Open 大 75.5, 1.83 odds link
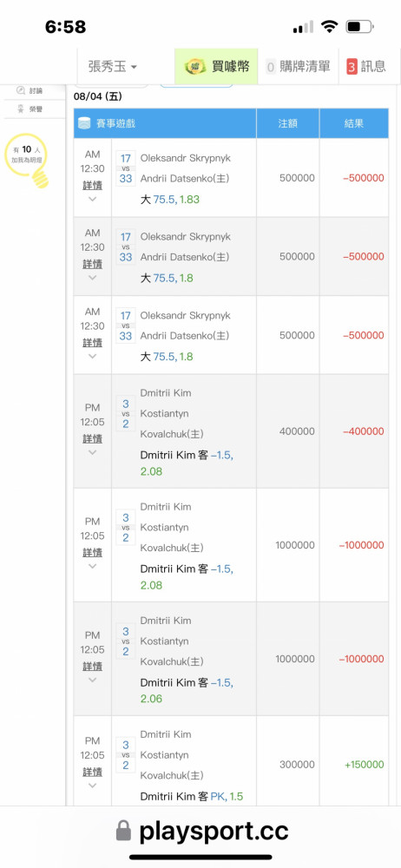The height and width of the screenshot is (868, 401). 169,200
